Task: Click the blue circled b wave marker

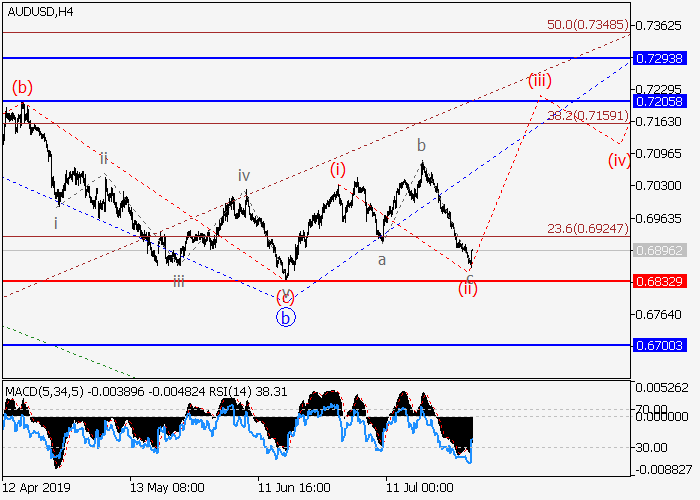Action: [x=286, y=319]
